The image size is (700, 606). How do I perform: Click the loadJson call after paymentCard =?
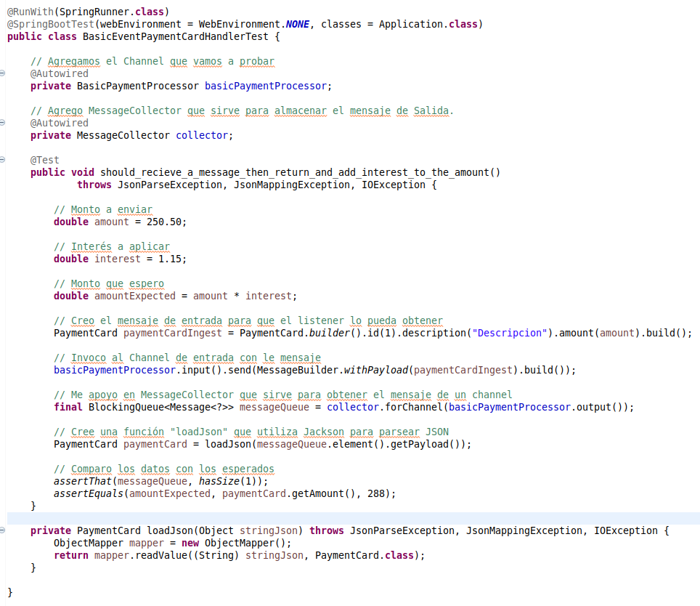[x=228, y=445]
